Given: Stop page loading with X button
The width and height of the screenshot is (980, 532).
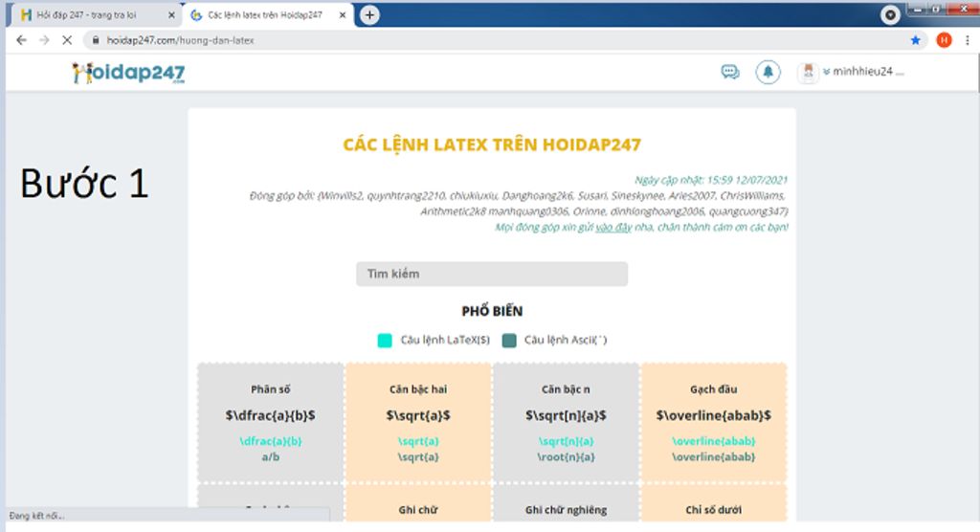Looking at the screenshot, I should 67,40.
